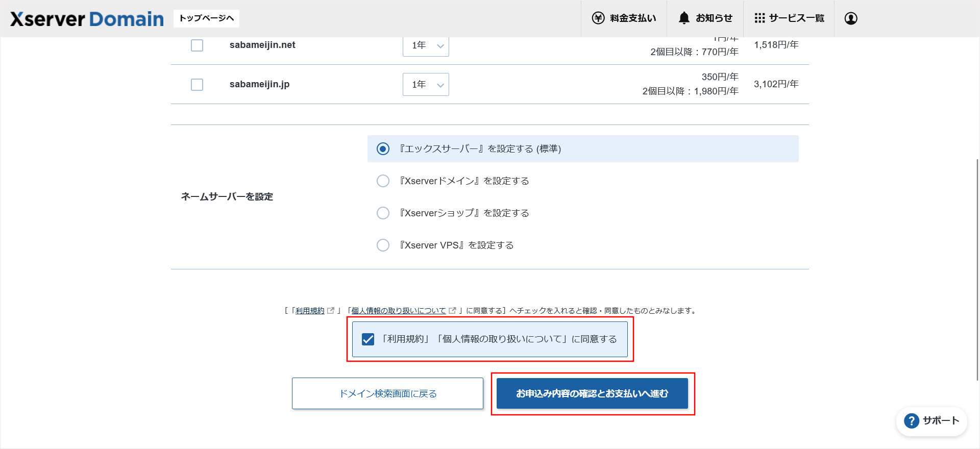Click ネームサーバーを設定 label
This screenshot has width=980, height=449.
[x=227, y=196]
